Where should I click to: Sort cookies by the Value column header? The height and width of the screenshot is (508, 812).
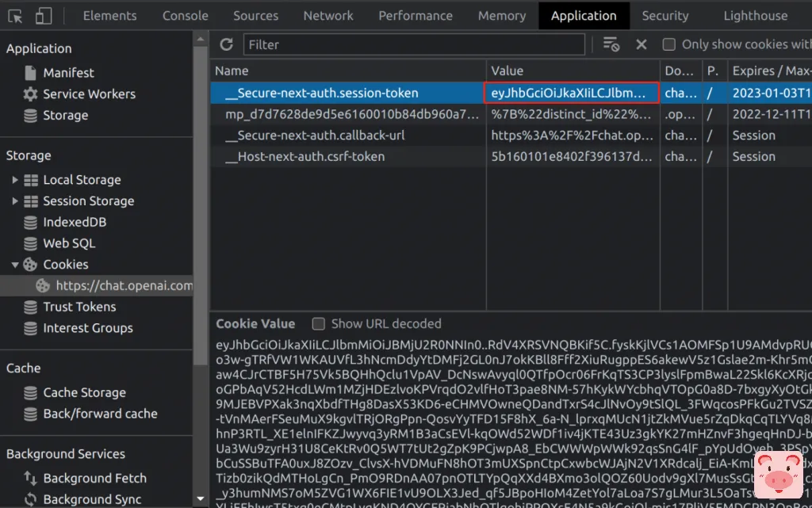[573, 71]
